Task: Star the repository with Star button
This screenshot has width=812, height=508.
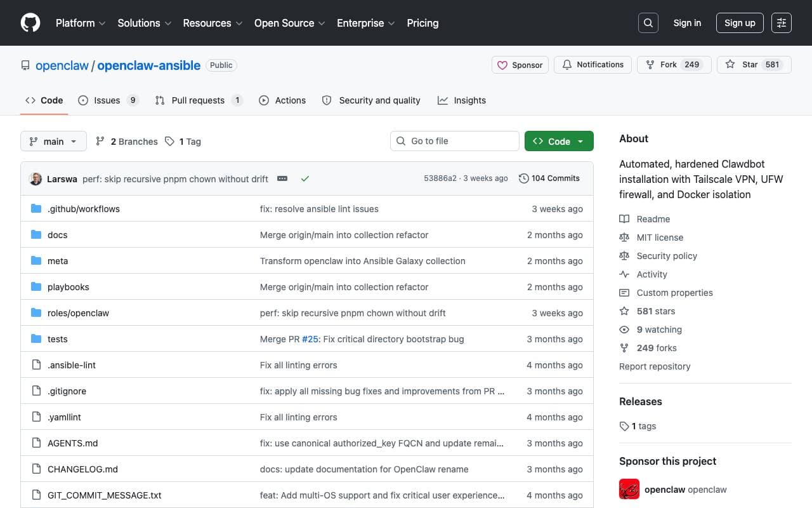Action: click(x=754, y=65)
